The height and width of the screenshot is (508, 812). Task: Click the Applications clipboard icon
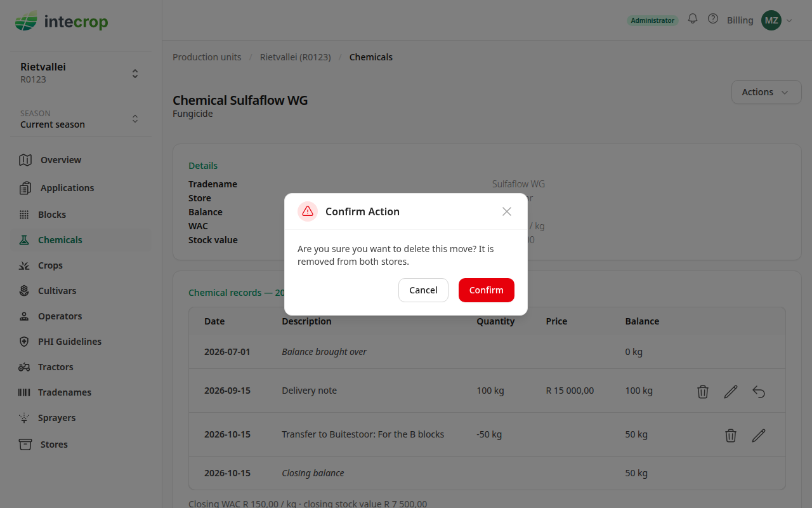(25, 188)
